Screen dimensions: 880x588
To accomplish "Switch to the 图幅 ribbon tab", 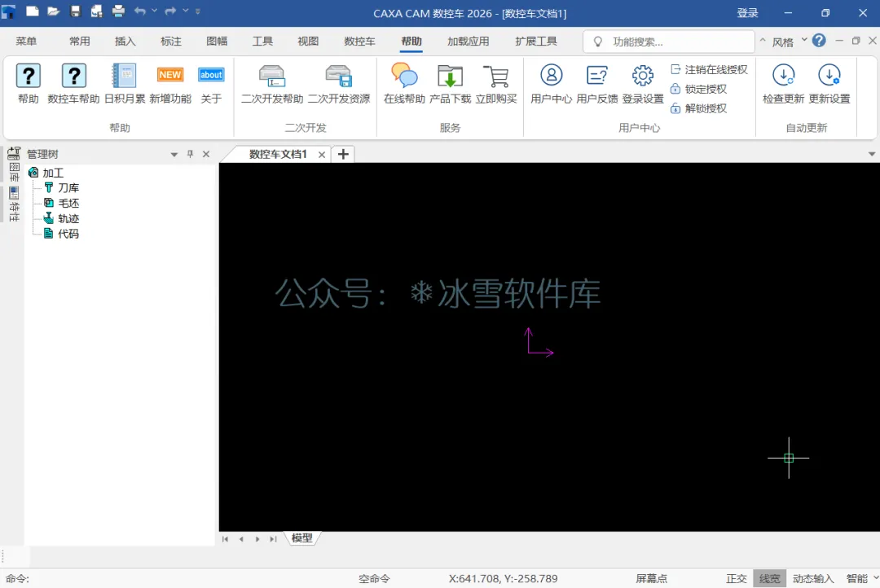I will pos(217,42).
